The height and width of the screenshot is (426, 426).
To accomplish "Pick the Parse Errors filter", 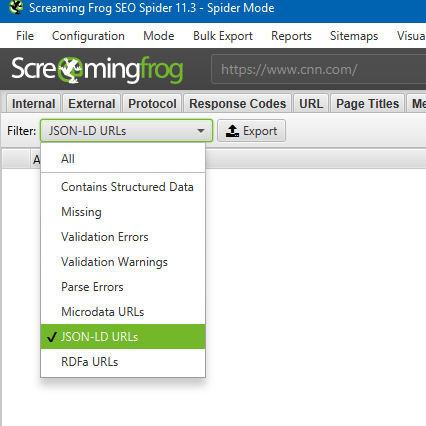I will (123, 287).
